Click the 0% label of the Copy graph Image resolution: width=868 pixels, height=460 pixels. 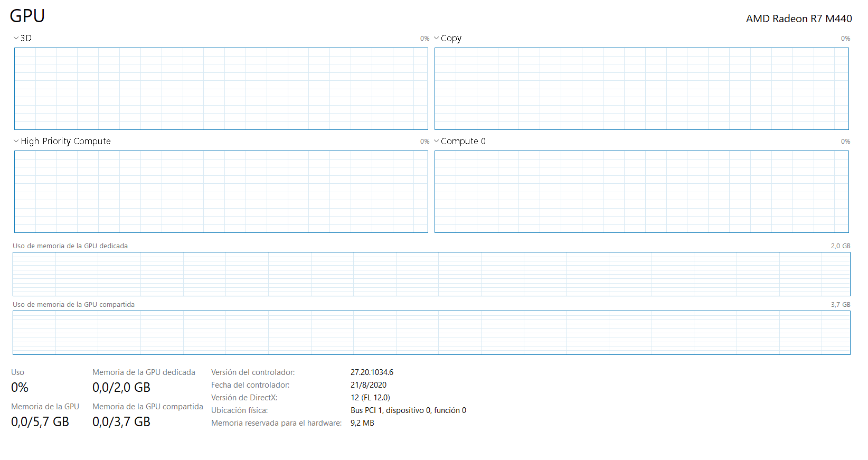pyautogui.click(x=845, y=39)
